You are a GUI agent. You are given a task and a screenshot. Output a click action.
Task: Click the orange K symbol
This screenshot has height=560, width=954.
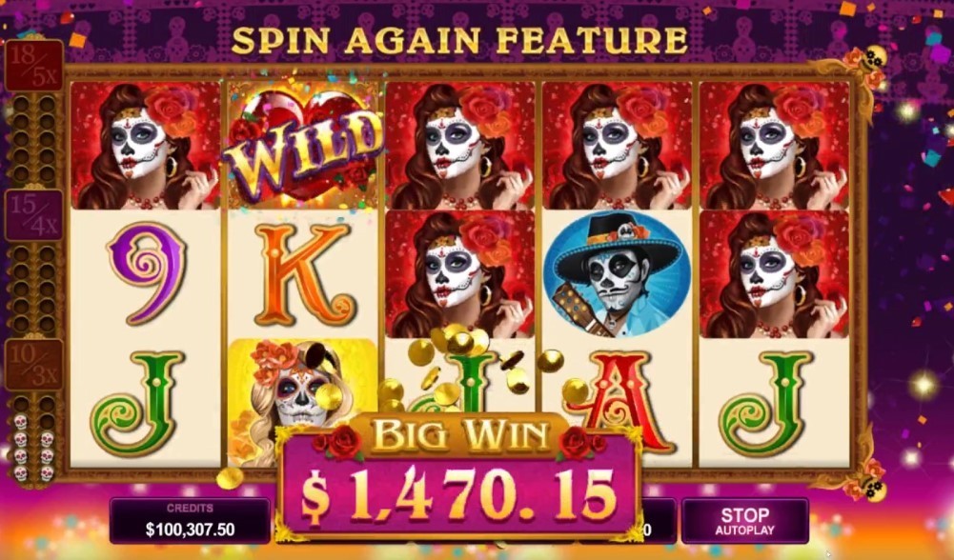point(302,275)
